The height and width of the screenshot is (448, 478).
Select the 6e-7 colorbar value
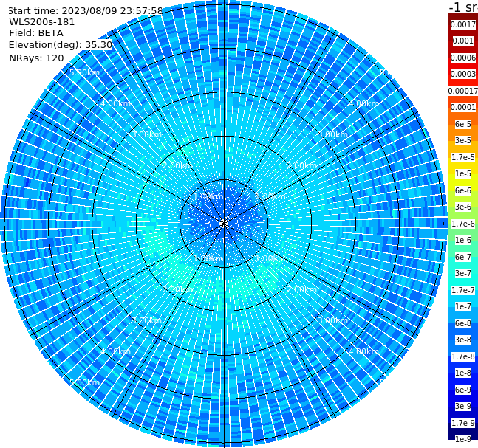tap(463, 257)
